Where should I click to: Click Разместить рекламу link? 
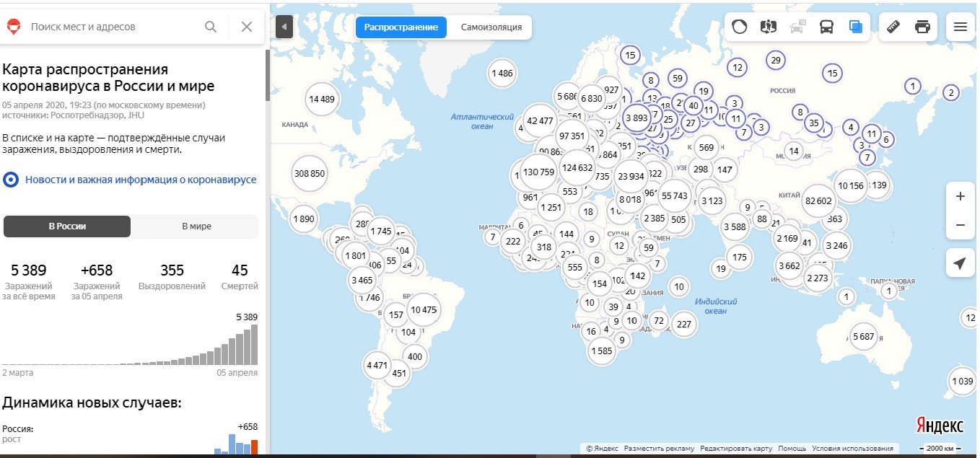[659, 449]
